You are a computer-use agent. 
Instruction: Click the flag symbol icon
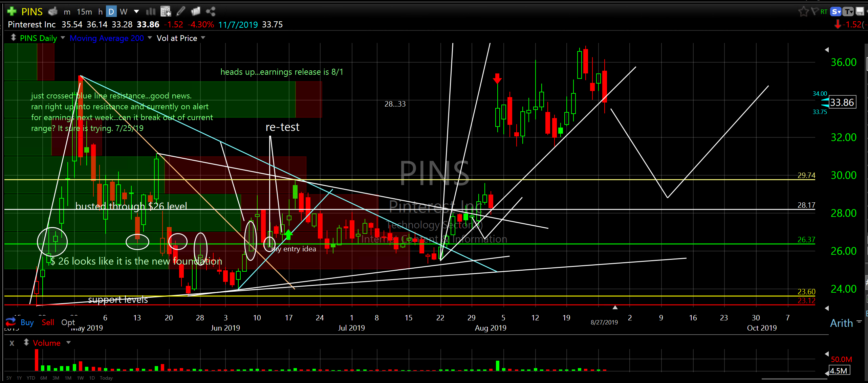click(815, 12)
